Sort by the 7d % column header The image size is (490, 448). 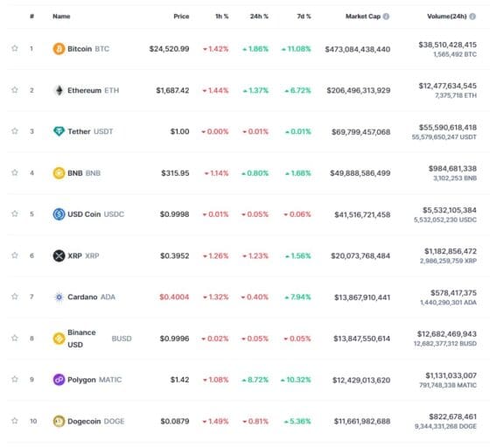point(304,17)
